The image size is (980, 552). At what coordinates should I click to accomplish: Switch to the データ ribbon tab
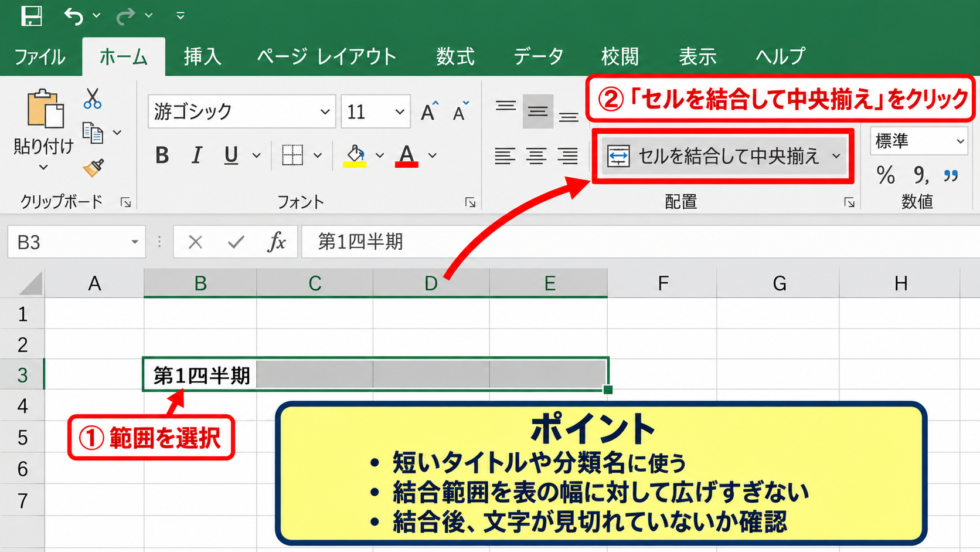click(538, 56)
